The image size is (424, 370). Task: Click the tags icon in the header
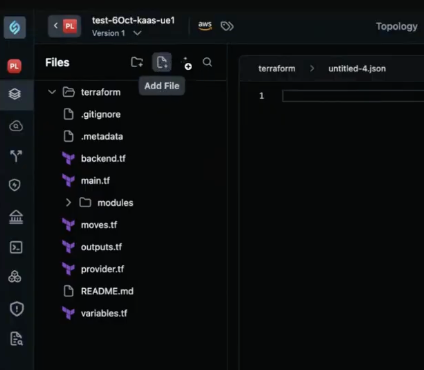[227, 26]
